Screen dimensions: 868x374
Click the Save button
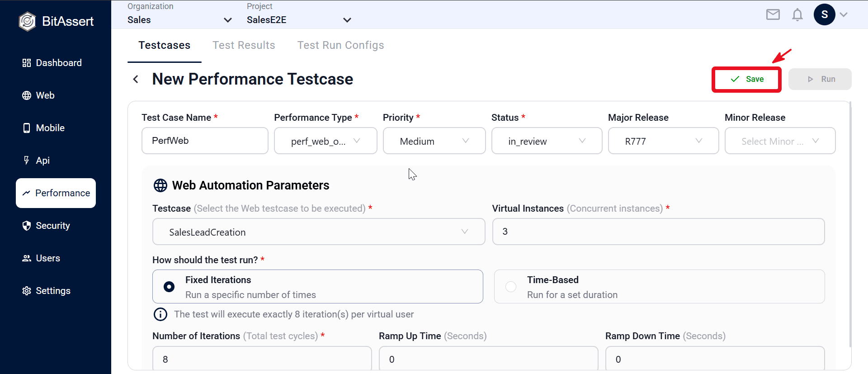click(x=747, y=79)
